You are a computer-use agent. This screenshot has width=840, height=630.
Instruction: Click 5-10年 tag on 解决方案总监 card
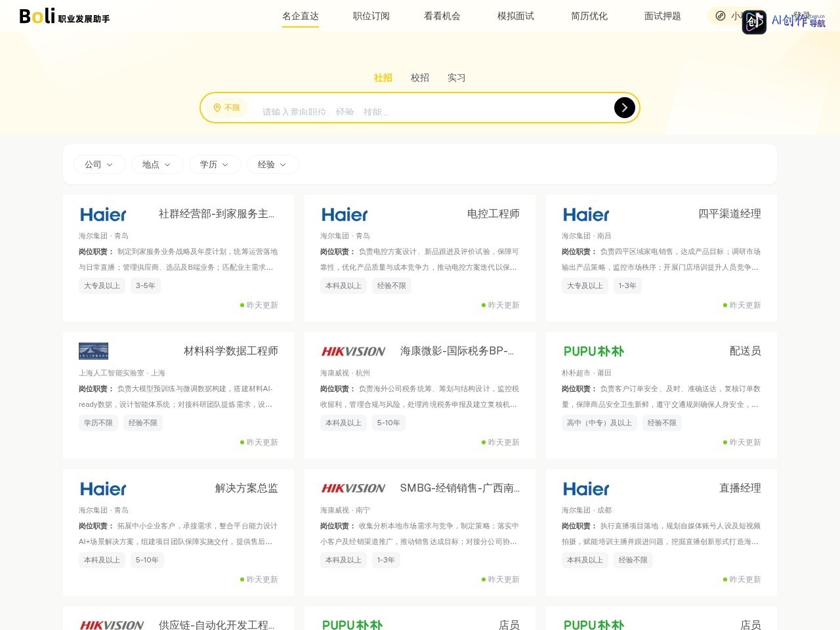click(x=147, y=560)
